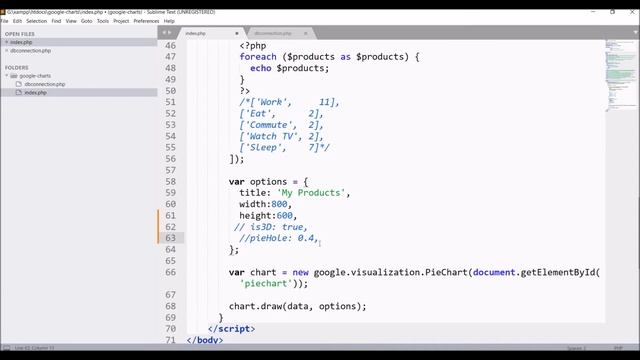640x360 pixels.
Task: Click 'height:600,' on line 61
Action: (268, 216)
